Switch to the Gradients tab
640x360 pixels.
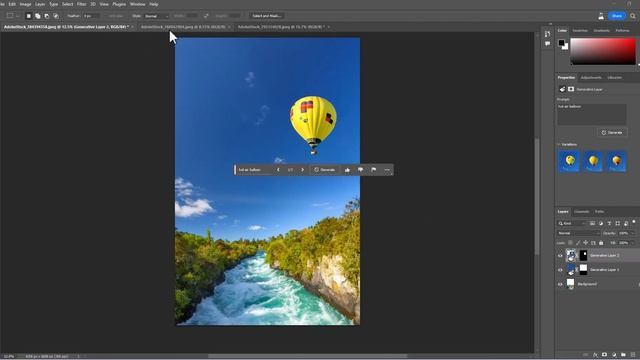(x=601, y=31)
